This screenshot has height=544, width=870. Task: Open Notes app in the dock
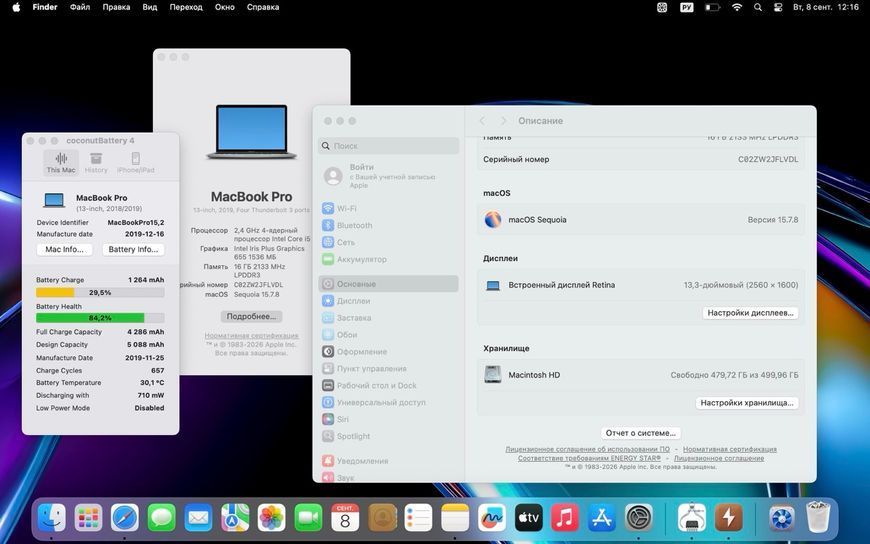click(x=455, y=518)
